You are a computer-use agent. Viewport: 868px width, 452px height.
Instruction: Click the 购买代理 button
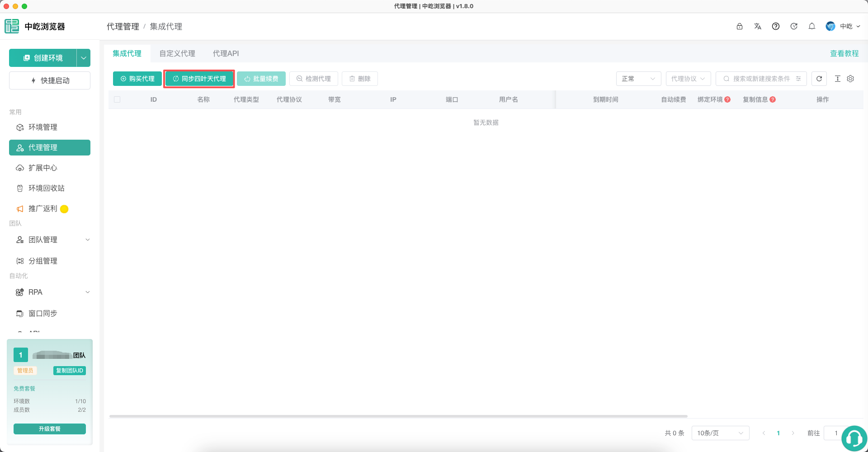(x=137, y=79)
